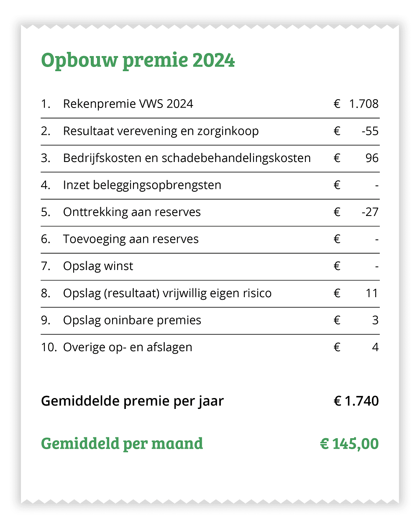Click the amount 96
Viewport: 420px width, 519px height.
[371, 158]
